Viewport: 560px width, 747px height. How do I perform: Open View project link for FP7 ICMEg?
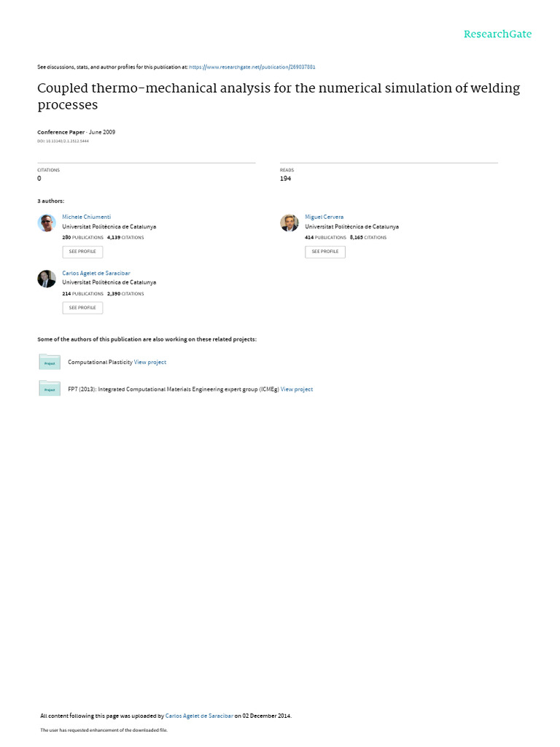pos(296,390)
